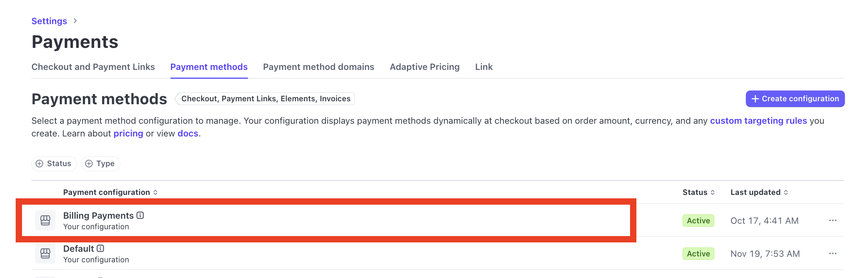Open more options for Default row
The image size is (868, 278).
coord(832,253)
